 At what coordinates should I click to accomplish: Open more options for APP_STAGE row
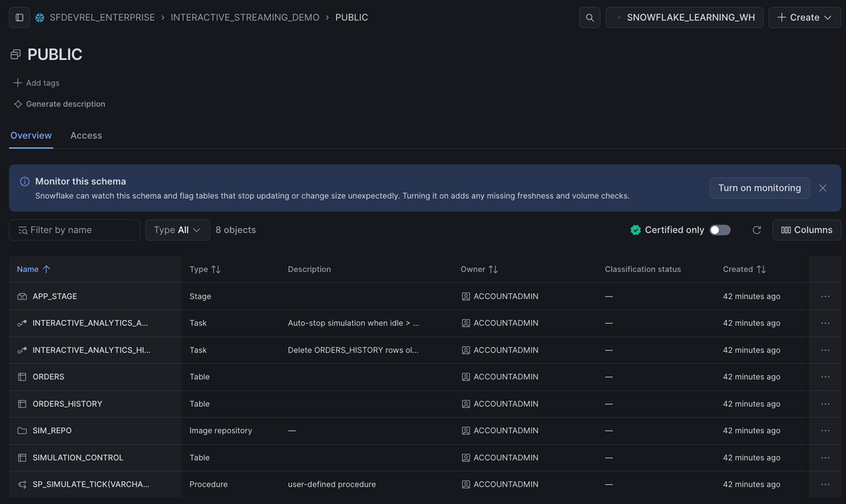(x=825, y=296)
